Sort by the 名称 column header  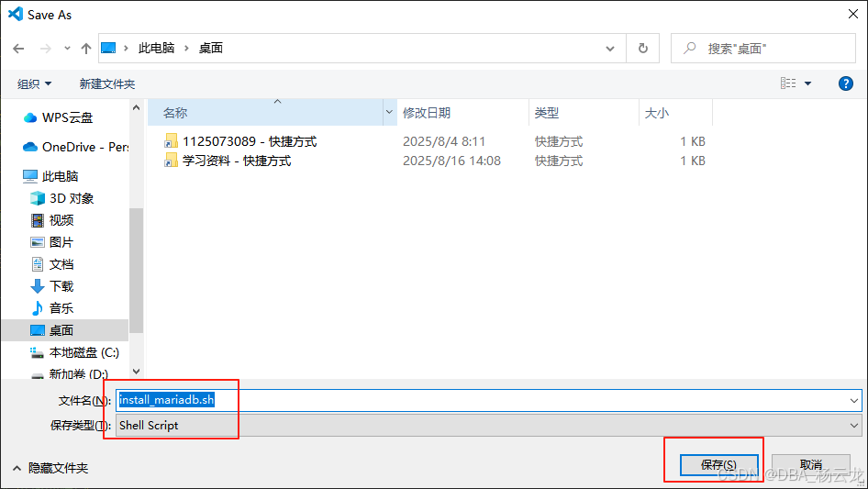pos(266,113)
